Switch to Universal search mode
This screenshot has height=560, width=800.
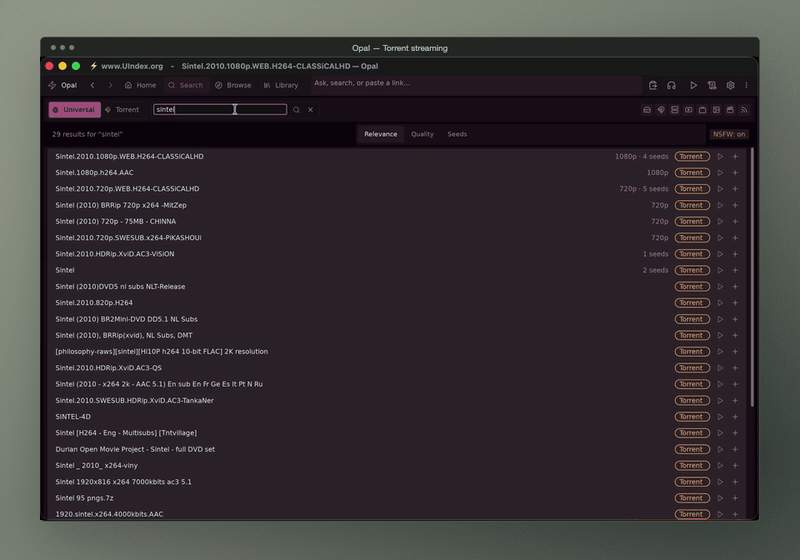tap(74, 110)
